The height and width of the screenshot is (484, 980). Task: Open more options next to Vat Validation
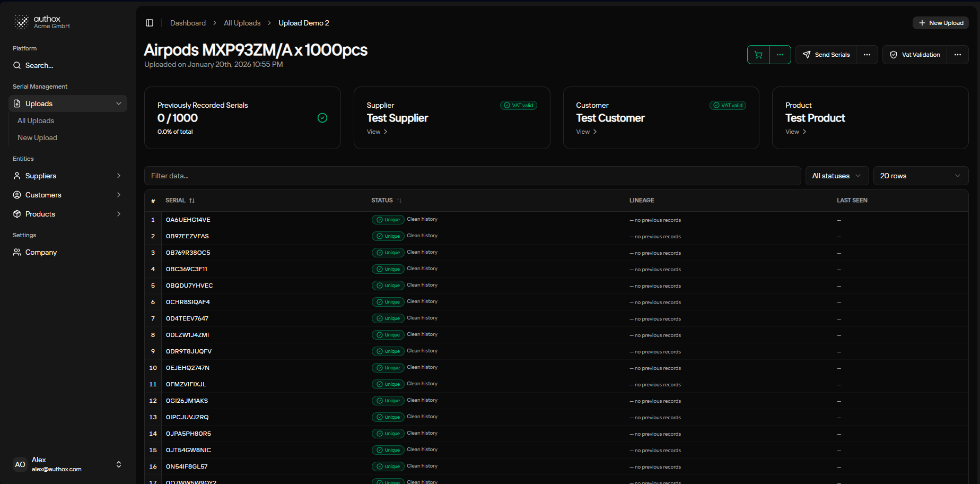pyautogui.click(x=958, y=55)
